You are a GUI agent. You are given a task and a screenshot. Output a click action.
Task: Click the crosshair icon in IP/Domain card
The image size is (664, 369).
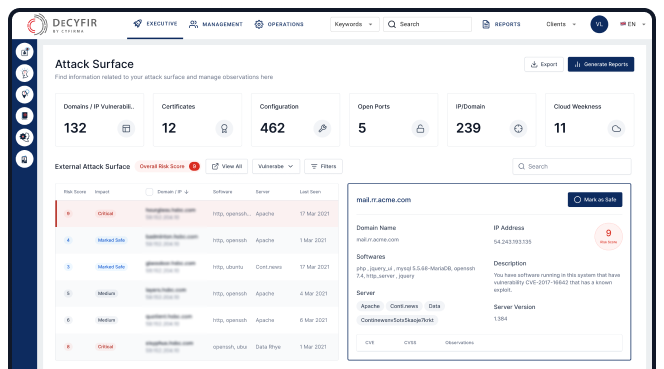coord(518,128)
